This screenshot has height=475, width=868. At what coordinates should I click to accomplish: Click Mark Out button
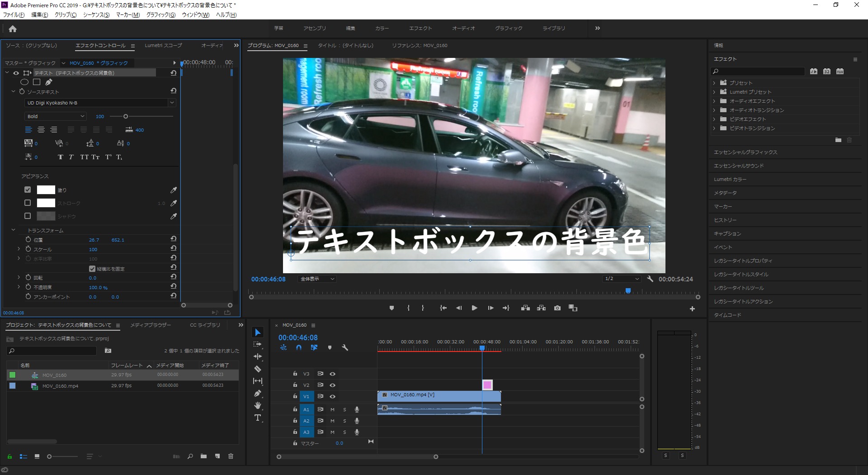(423, 308)
